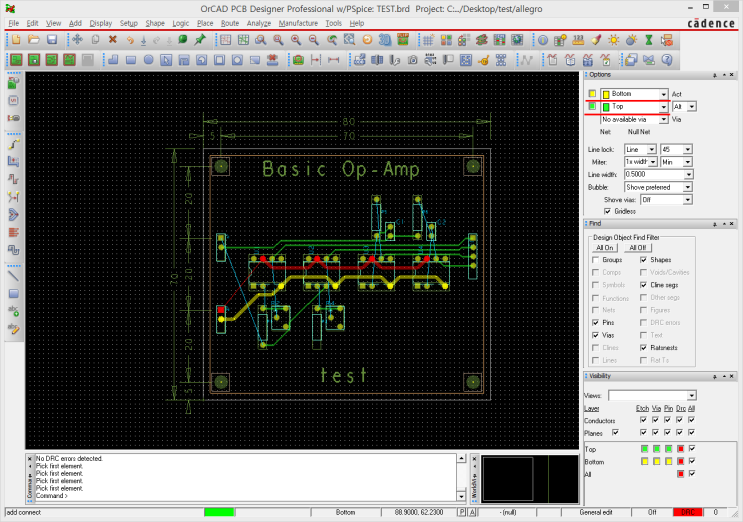Click the blue circle shape icon
The width and height of the screenshot is (743, 522).
pos(148,60)
